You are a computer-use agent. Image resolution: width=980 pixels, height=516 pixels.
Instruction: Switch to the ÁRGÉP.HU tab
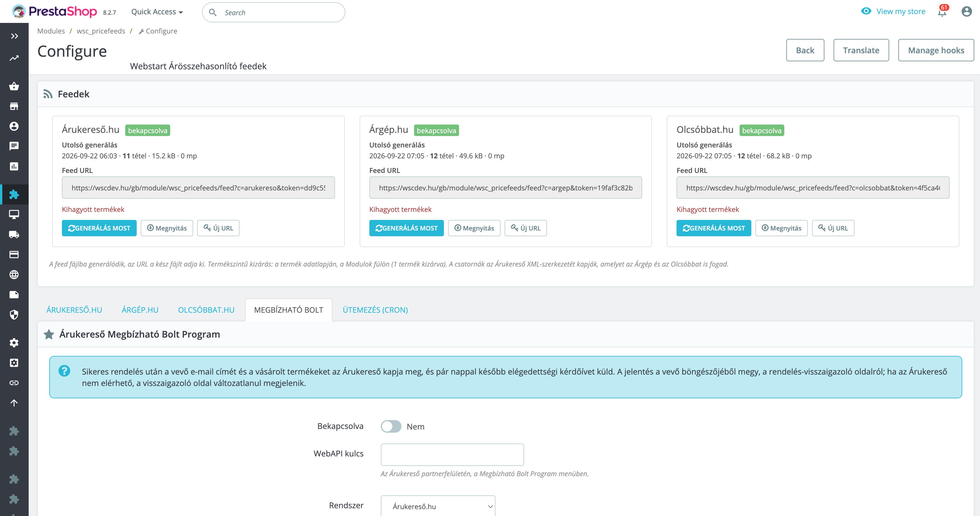(140, 310)
